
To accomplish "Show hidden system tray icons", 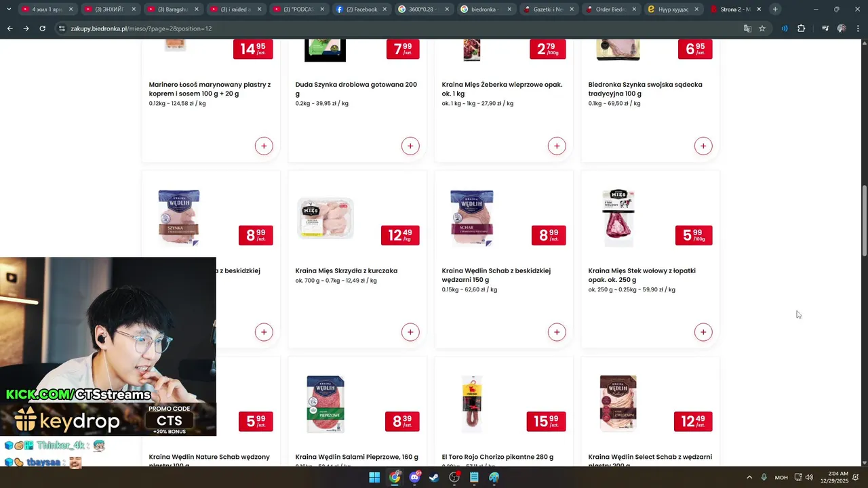I will tap(749, 477).
